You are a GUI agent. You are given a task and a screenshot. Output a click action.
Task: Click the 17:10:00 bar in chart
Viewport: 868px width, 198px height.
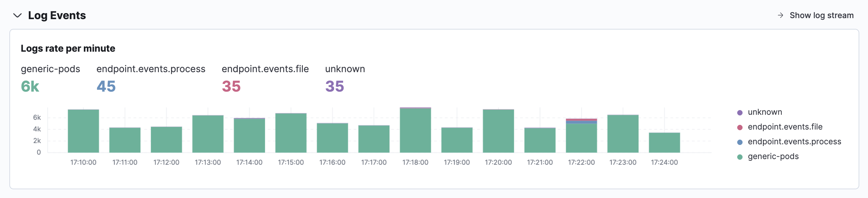pos(83,131)
